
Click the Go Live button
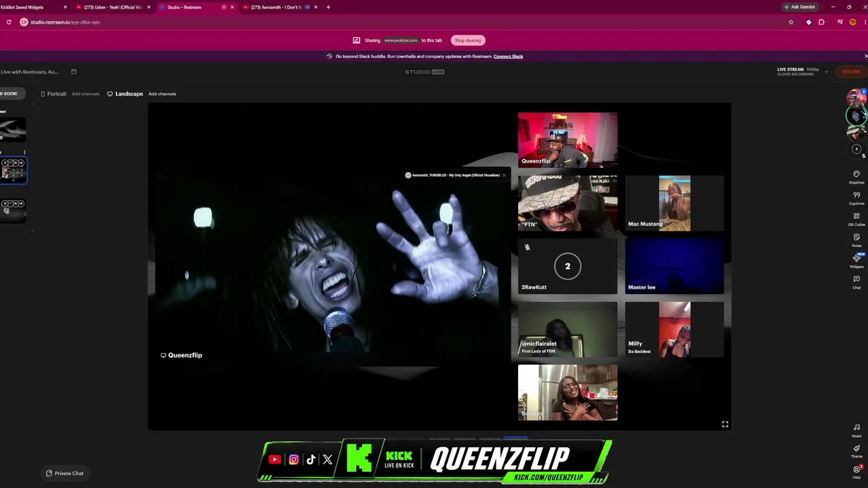851,72
